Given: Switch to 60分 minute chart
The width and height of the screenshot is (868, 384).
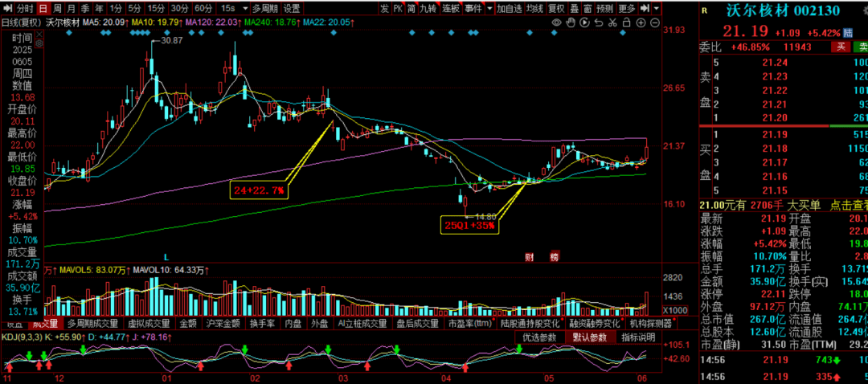Looking at the screenshot, I should click(203, 8).
